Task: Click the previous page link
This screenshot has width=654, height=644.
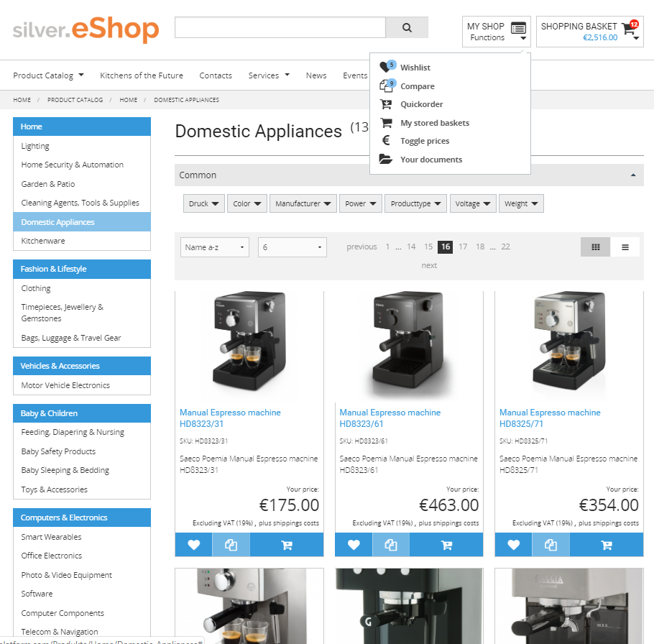Action: tap(361, 247)
